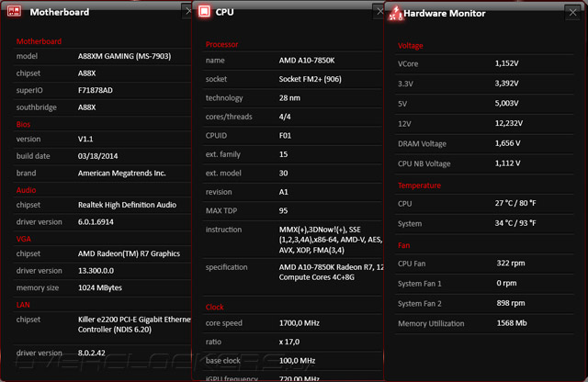Select motherboard model A88XM GAMING (MS-7903)
Image resolution: width=588 pixels, height=382 pixels.
(124, 56)
